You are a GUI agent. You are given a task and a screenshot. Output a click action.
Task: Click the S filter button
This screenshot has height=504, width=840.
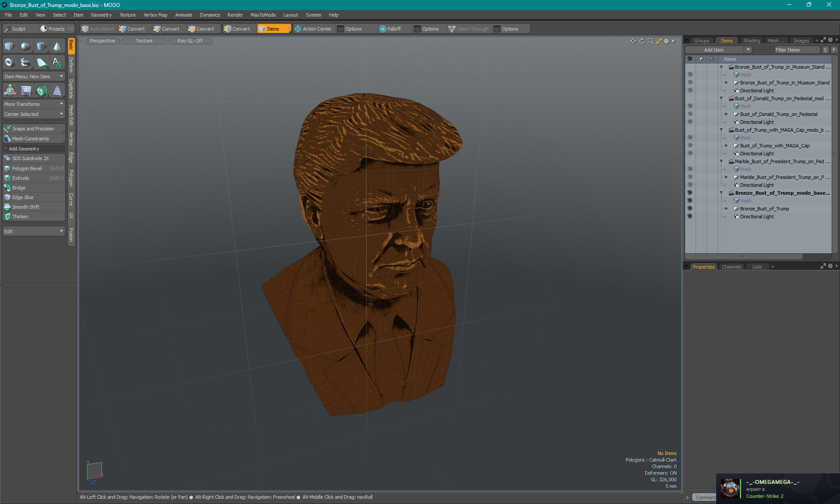coord(825,50)
